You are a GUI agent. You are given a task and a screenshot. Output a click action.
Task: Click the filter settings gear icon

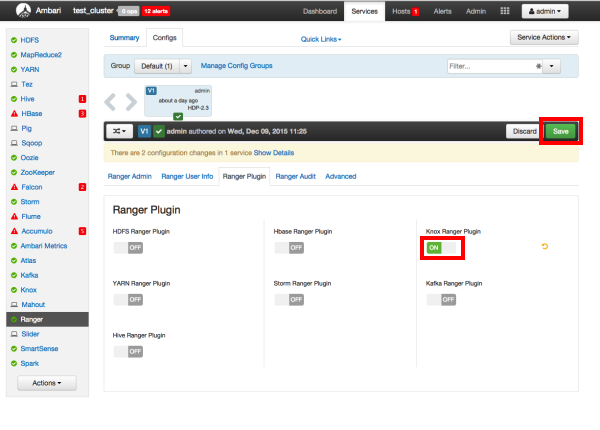(539, 66)
